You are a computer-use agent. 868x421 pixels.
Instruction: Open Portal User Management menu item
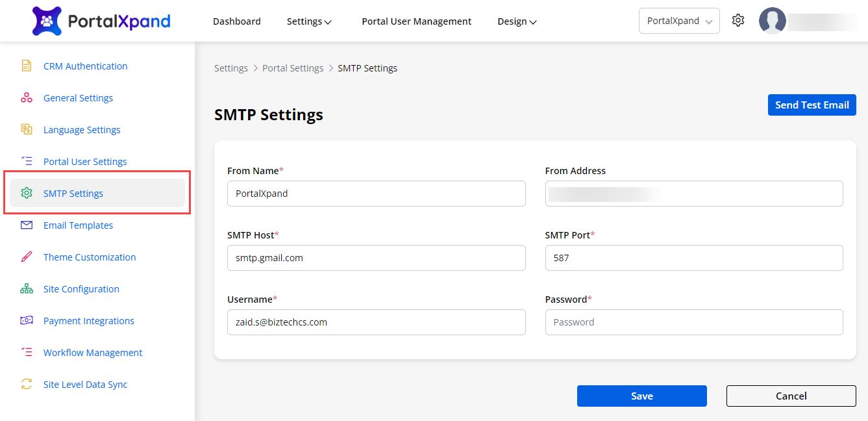[416, 21]
